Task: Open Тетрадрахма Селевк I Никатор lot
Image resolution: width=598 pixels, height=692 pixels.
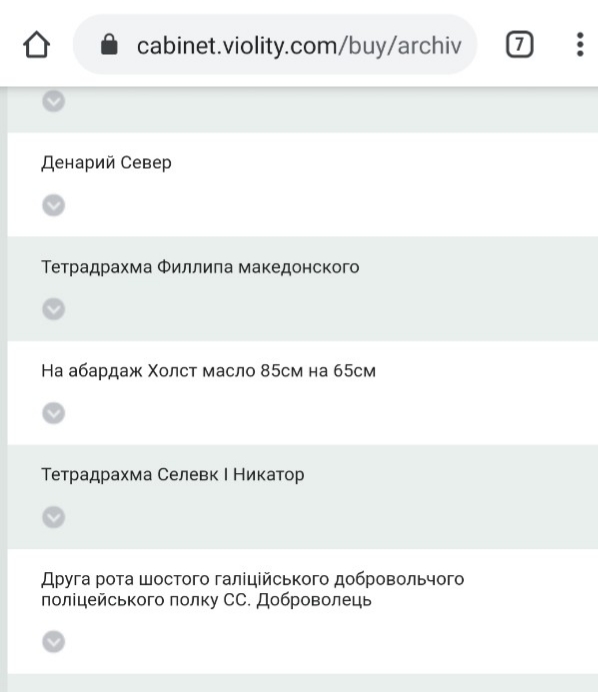Action: [x=173, y=475]
